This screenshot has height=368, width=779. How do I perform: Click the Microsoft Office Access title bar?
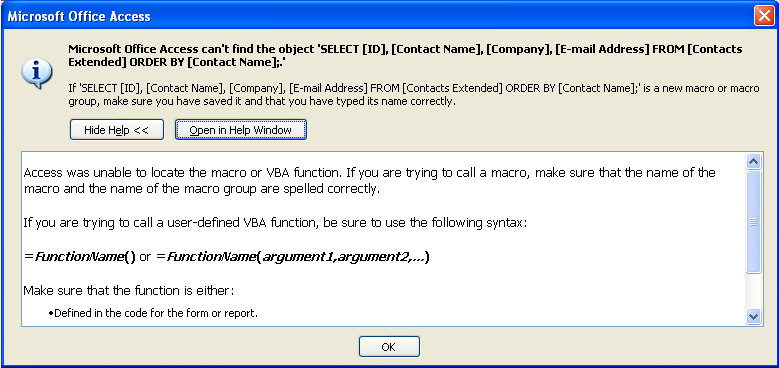tap(378, 16)
